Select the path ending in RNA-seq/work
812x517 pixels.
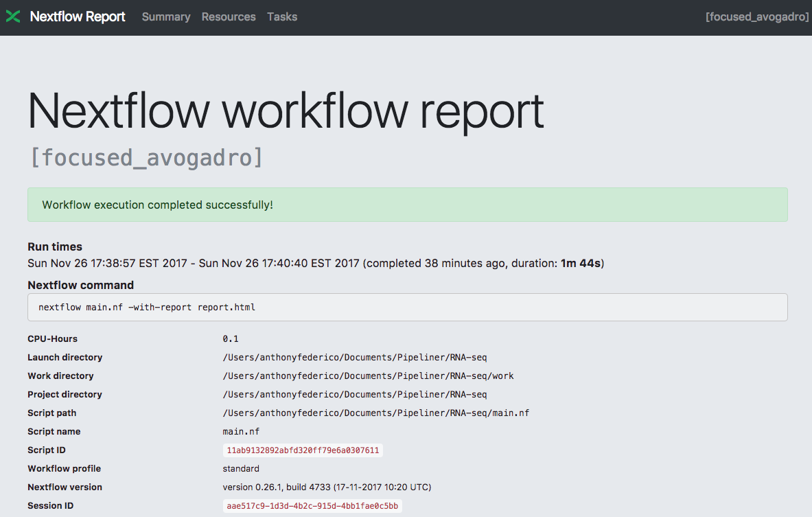368,376
